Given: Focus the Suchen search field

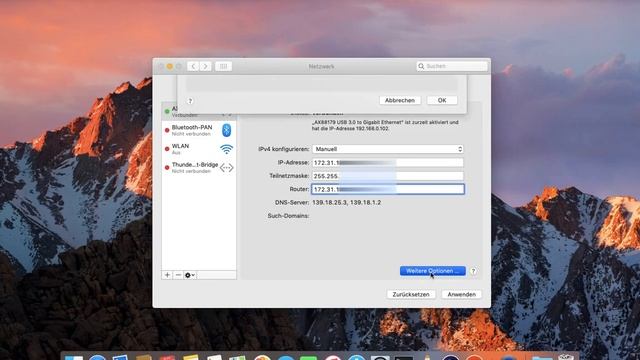Looking at the screenshot, I should pos(452,66).
